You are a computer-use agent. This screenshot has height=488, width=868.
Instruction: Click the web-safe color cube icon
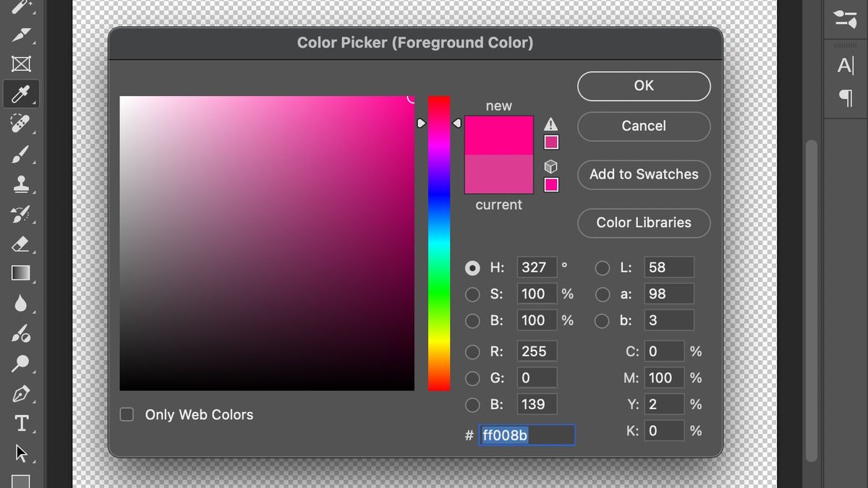pyautogui.click(x=551, y=167)
